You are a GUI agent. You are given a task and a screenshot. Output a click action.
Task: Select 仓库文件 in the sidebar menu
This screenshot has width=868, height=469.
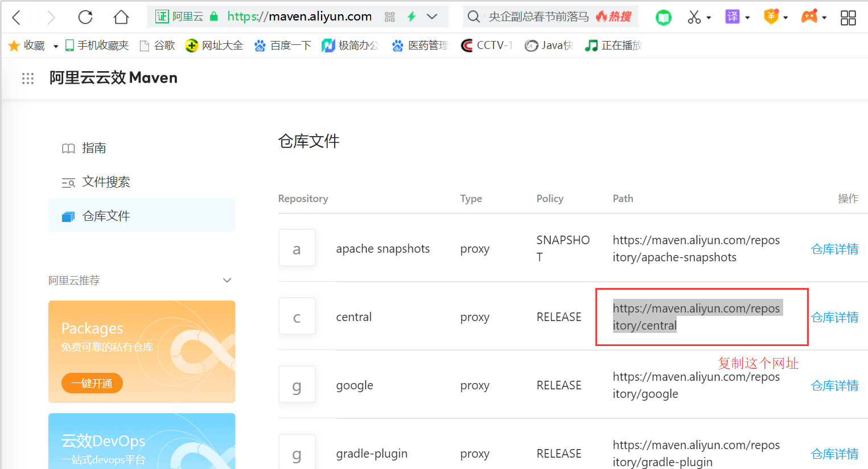[142, 216]
